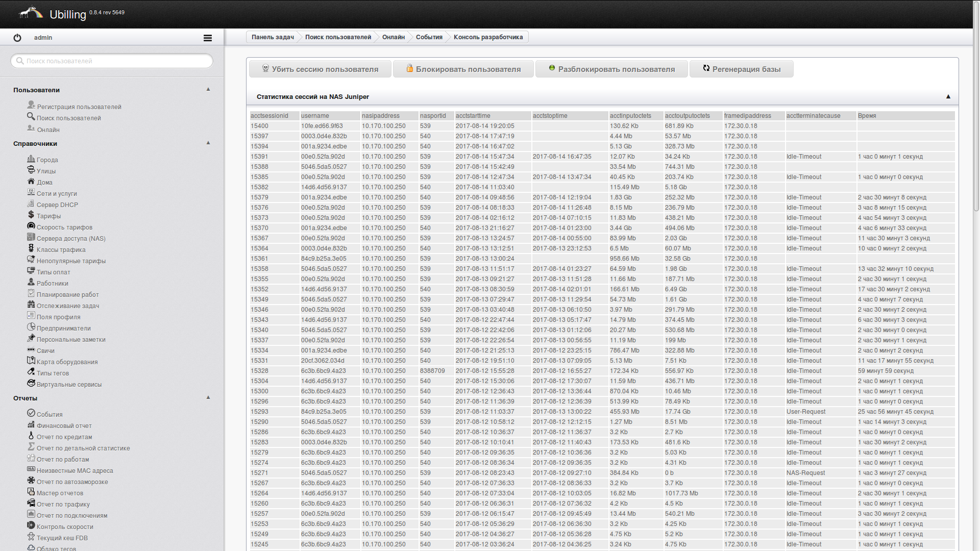Viewport: 980px width, 551px height.
Task: Click the Работники person icon
Action: 31,282
